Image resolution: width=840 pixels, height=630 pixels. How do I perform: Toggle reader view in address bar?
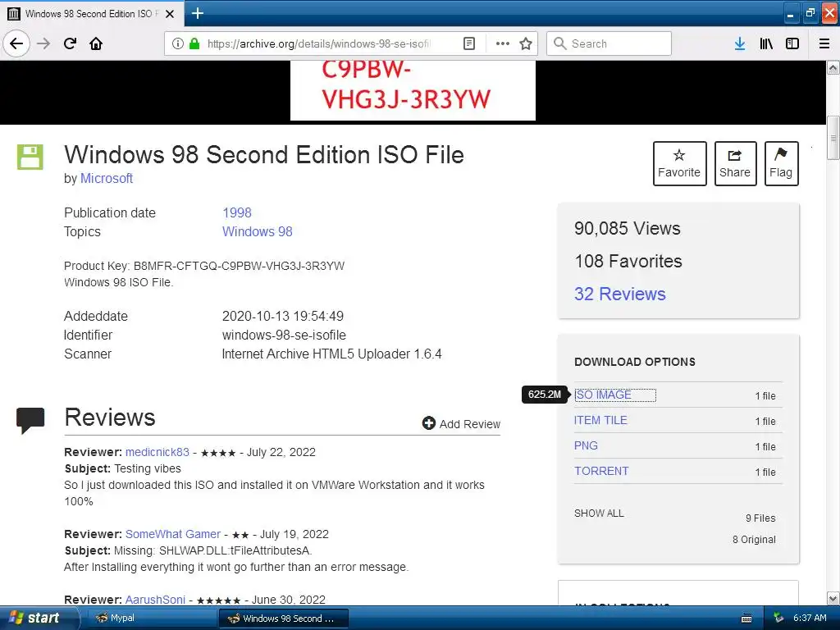tap(469, 43)
